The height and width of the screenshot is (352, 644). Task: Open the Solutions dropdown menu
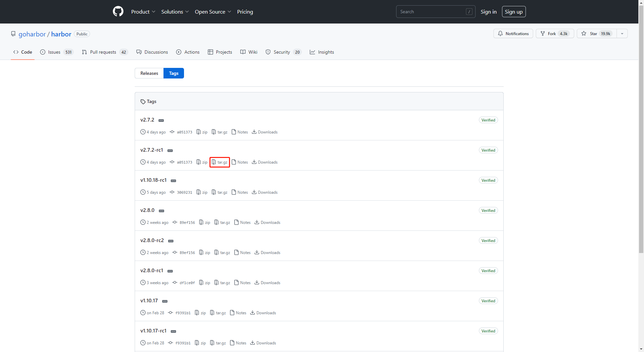coord(175,12)
